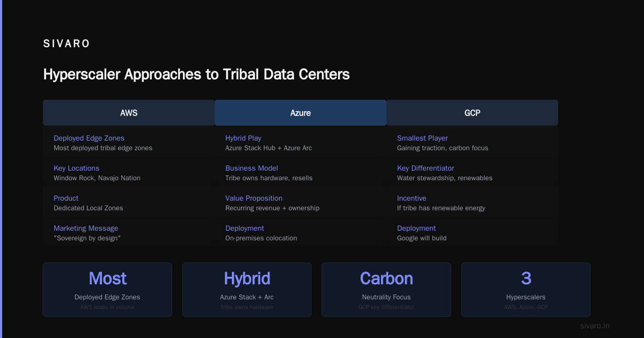This screenshot has width=644, height=338.
Task: Click 'Azure Stack Hub + Azure Arc' text
Action: click(x=269, y=148)
